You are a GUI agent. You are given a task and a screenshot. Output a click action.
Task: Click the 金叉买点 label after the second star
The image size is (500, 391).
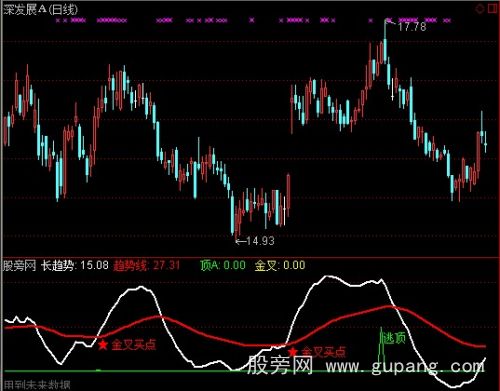323,352
